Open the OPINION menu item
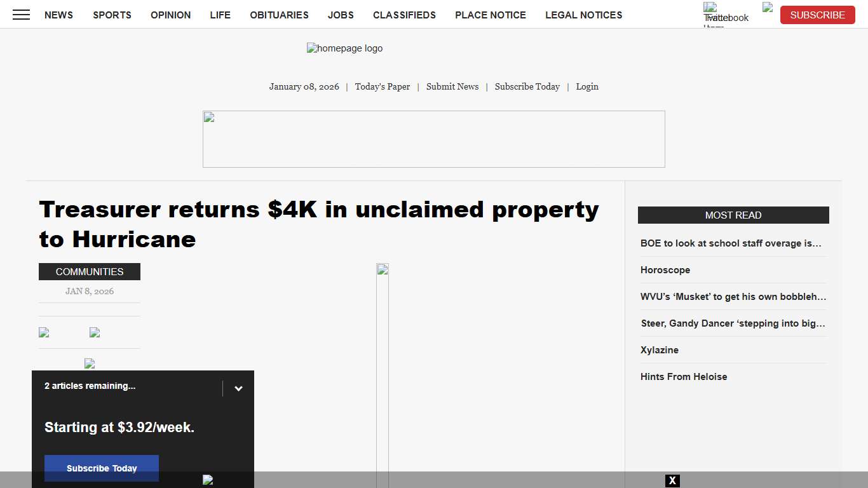Viewport: 868px width, 488px height. pyautogui.click(x=170, y=15)
